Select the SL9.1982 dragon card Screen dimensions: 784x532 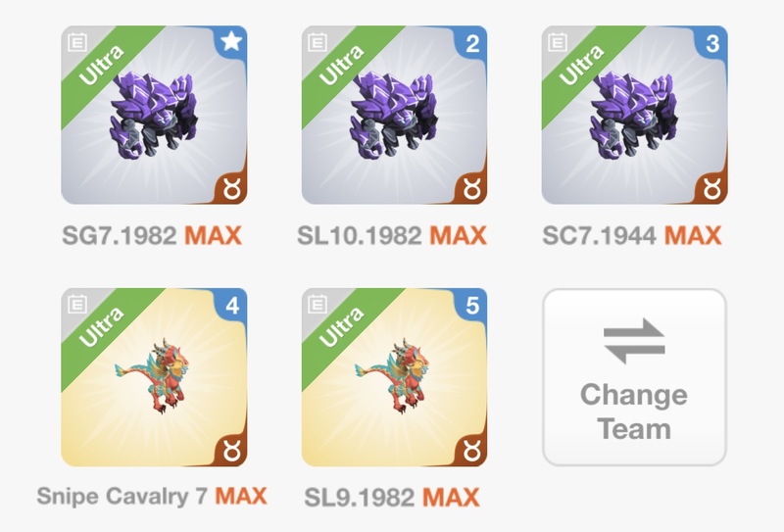coord(395,377)
